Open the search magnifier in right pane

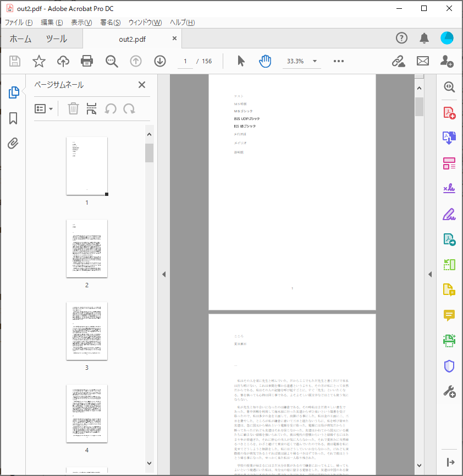click(449, 87)
